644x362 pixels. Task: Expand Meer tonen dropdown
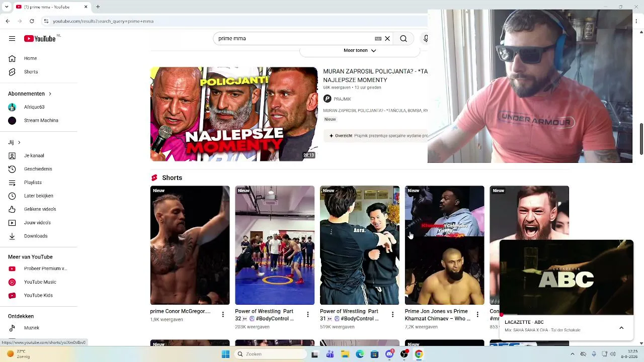[x=360, y=51]
